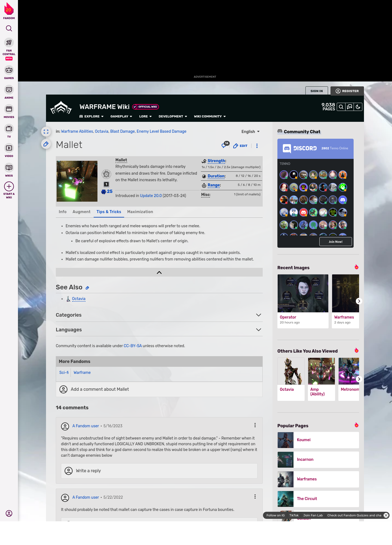Open the Games sidebar icon
The image size is (392, 545).
(x=9, y=70)
